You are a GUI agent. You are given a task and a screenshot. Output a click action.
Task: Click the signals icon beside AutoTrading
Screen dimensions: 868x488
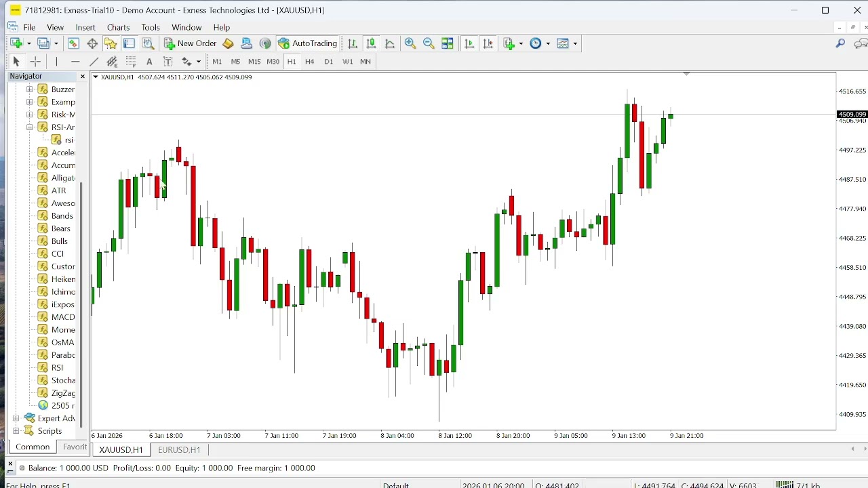(x=265, y=43)
